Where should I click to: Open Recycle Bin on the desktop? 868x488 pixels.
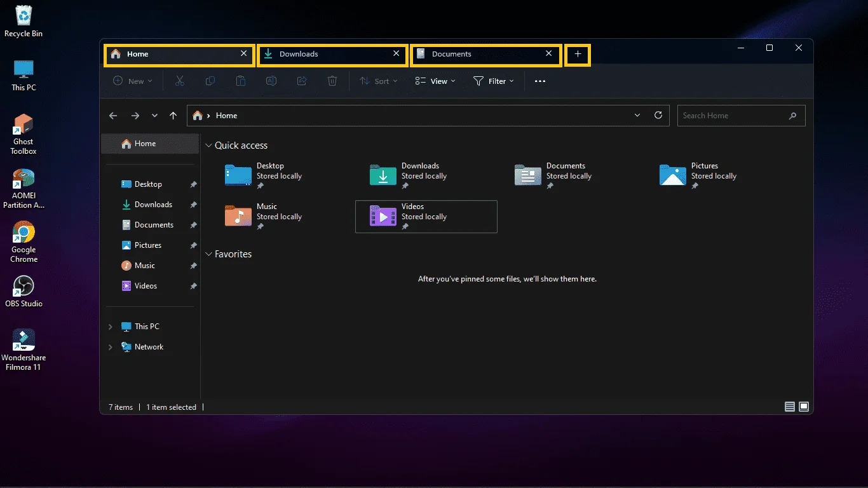(24, 21)
